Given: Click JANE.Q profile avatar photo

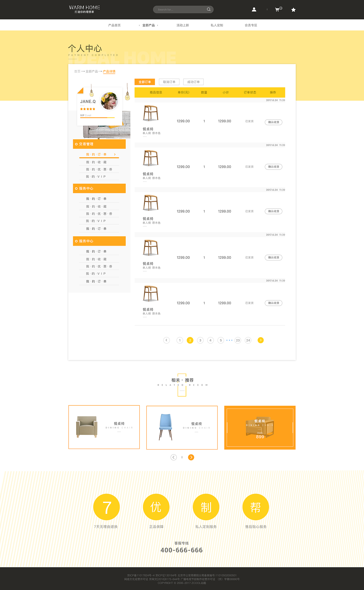Looking at the screenshot, I should point(110,101).
